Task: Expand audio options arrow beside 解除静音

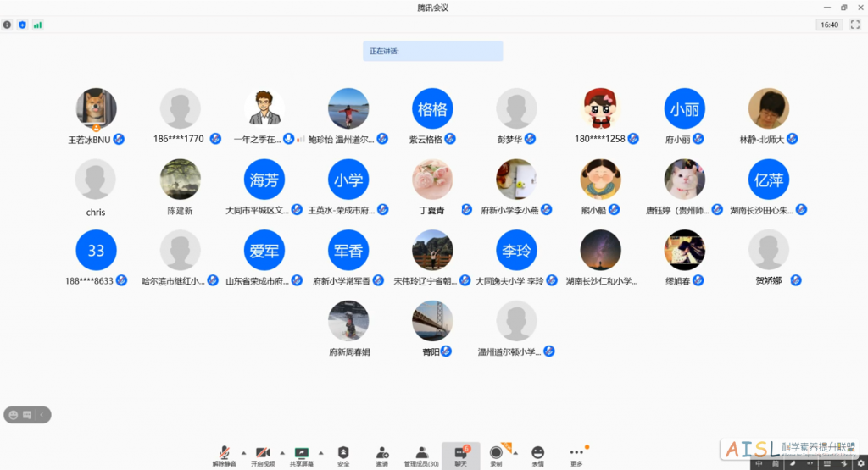Action: click(243, 453)
